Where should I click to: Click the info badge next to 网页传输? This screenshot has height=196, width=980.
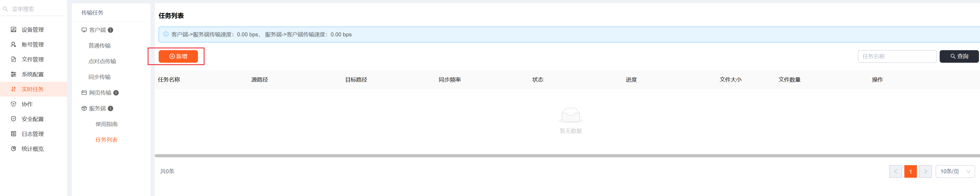pyautogui.click(x=116, y=93)
